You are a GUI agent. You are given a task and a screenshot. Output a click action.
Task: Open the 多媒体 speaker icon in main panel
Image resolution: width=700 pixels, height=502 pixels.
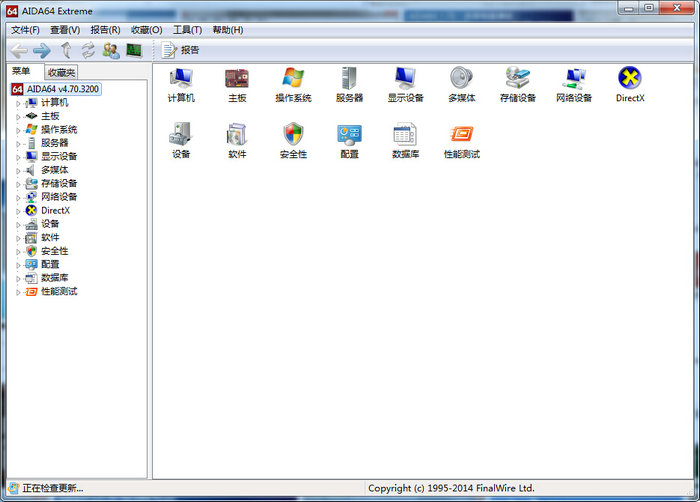coord(461,78)
